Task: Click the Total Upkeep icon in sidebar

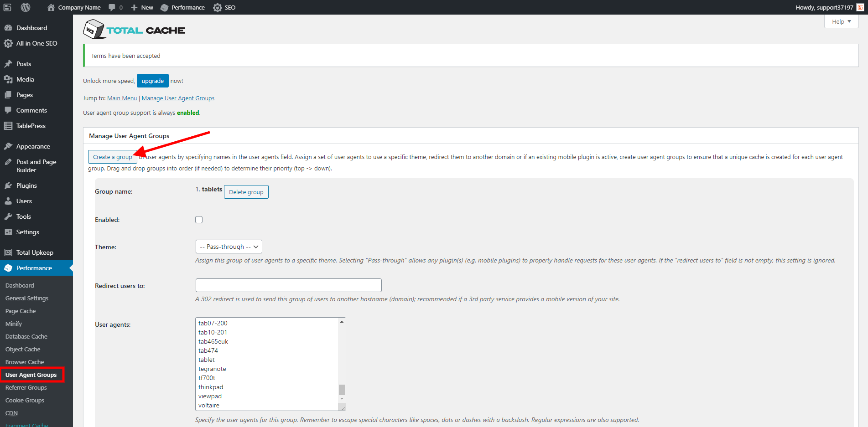Action: [x=8, y=252]
